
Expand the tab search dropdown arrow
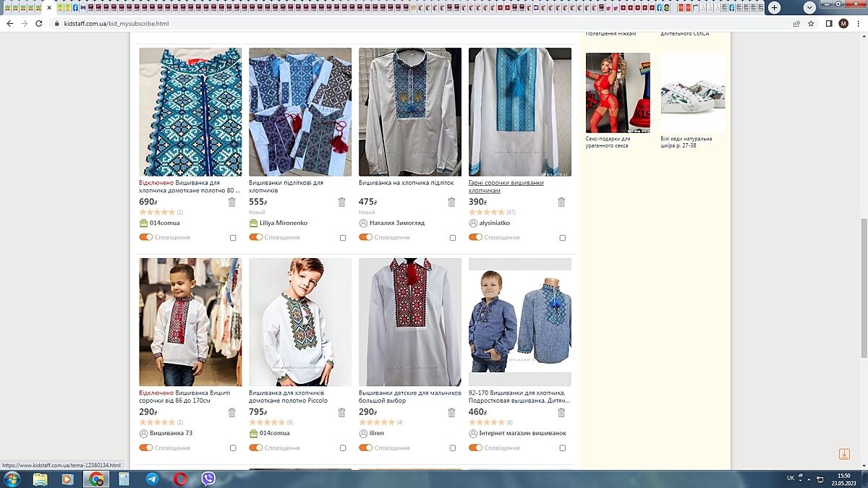(809, 7)
